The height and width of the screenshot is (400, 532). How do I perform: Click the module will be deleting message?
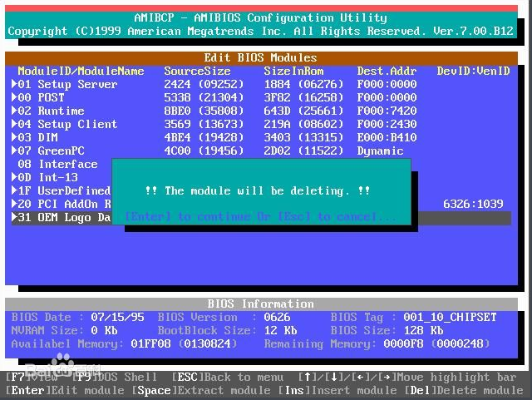click(258, 190)
